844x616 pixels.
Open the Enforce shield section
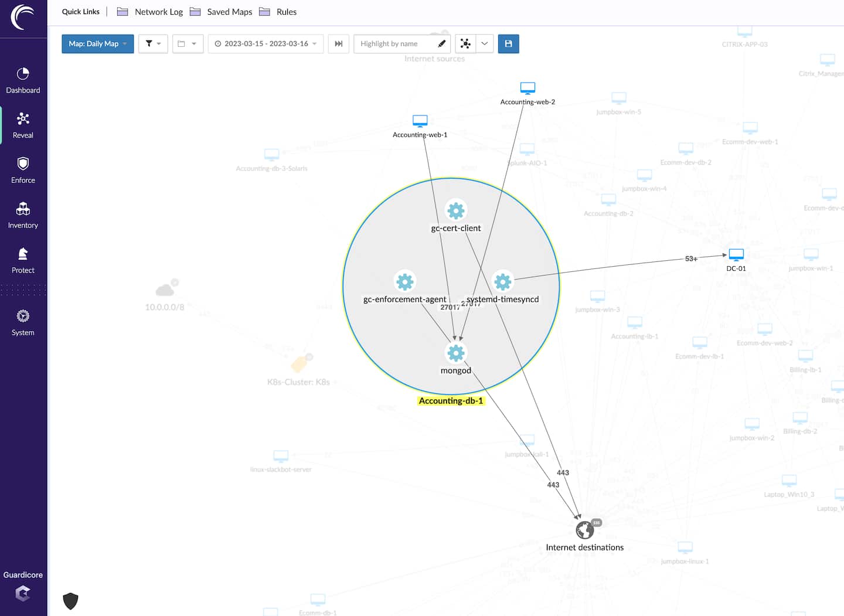23,170
